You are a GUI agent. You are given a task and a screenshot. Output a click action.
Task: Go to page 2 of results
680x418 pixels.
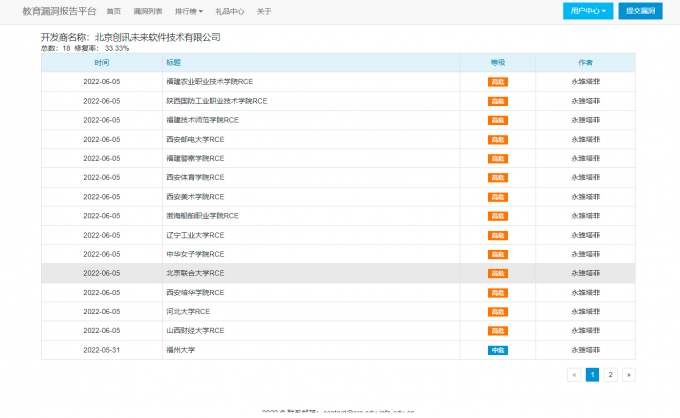pyautogui.click(x=610, y=375)
